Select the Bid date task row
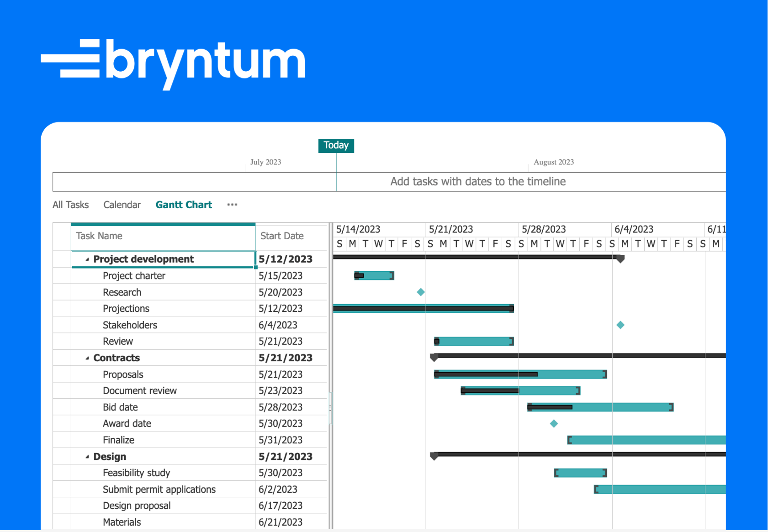The image size is (768, 532). pyautogui.click(x=120, y=407)
